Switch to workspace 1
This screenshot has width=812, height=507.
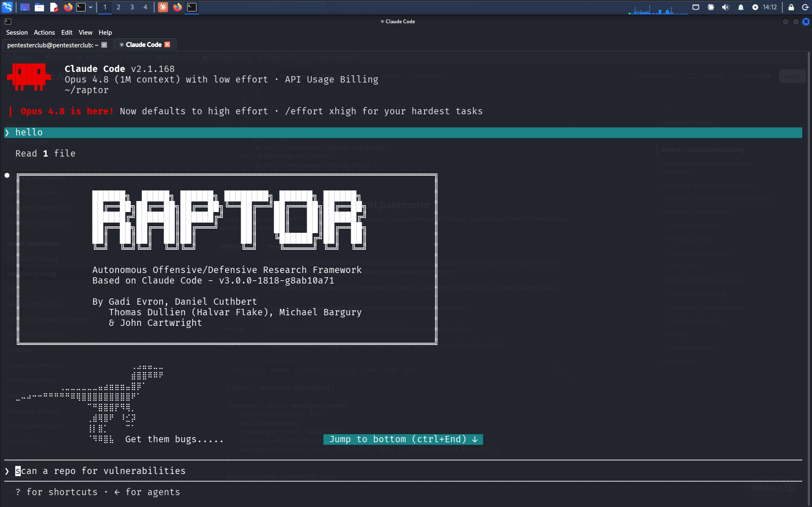point(105,7)
